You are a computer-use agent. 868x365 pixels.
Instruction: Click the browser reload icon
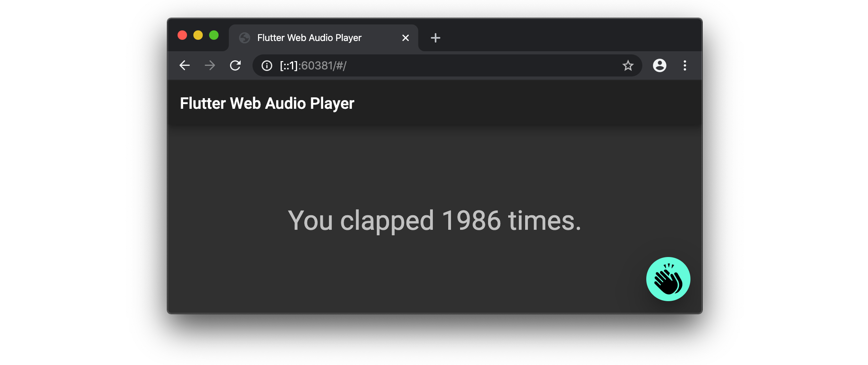(236, 65)
